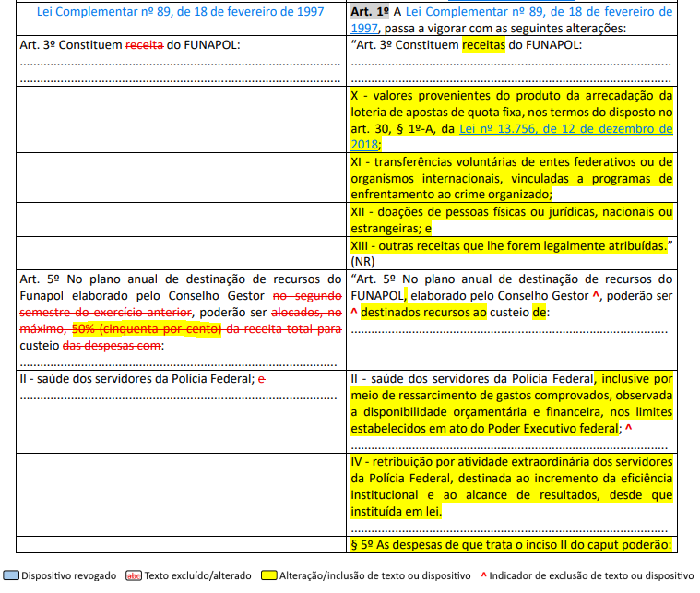
Task: Click the '(NR)' marker below item XIII
Action: (x=362, y=262)
